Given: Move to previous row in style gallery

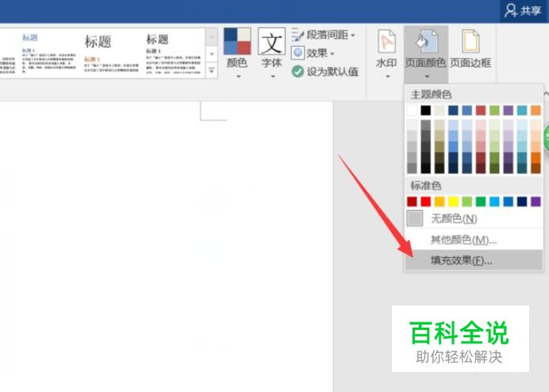Looking at the screenshot, I should pyautogui.click(x=212, y=37).
